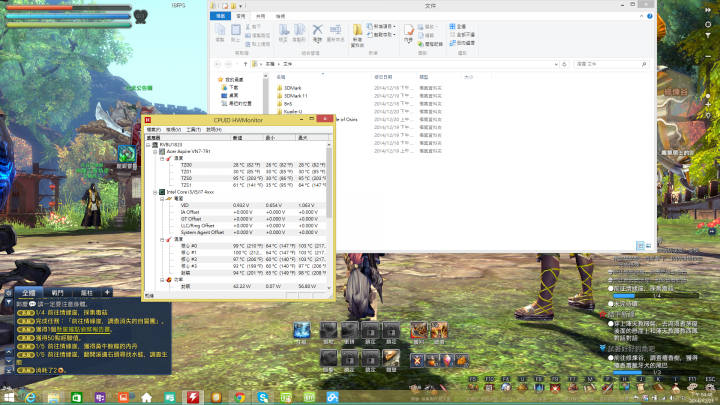Click the 最大 column header in HWMonitor
The width and height of the screenshot is (720, 405).
[x=312, y=138]
